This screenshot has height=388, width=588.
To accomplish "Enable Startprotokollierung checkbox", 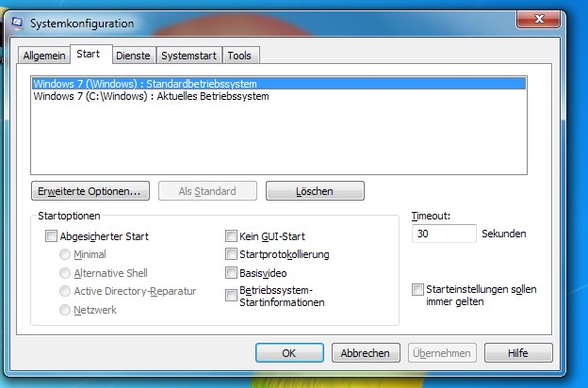I will [x=231, y=254].
